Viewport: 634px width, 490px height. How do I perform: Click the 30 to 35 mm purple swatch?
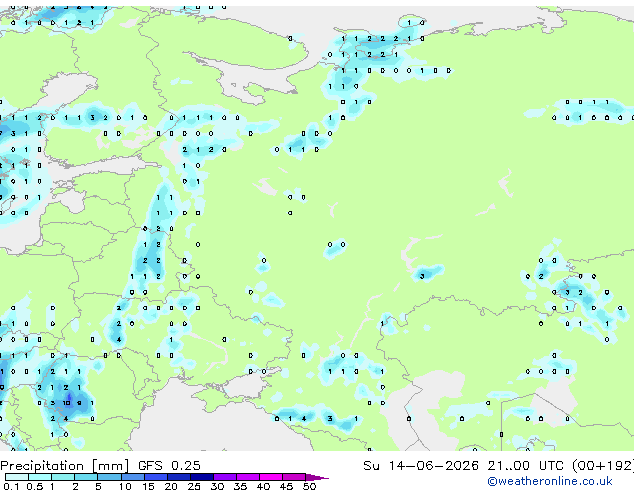225,477
